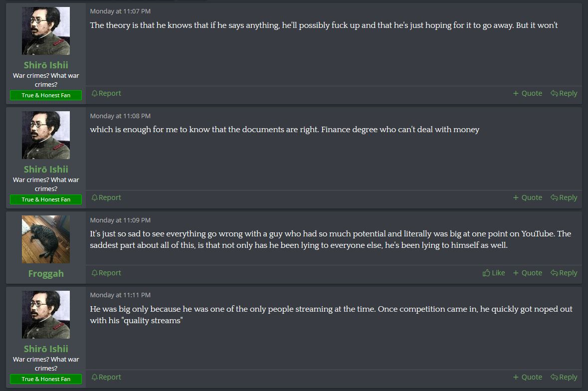Reply to Froggah's post
The height and width of the screenshot is (391, 588).
[564, 273]
